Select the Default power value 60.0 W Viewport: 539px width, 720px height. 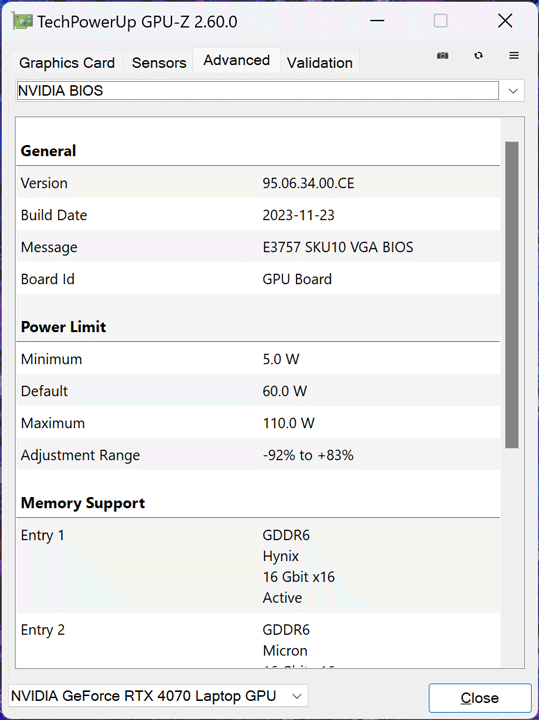285,391
